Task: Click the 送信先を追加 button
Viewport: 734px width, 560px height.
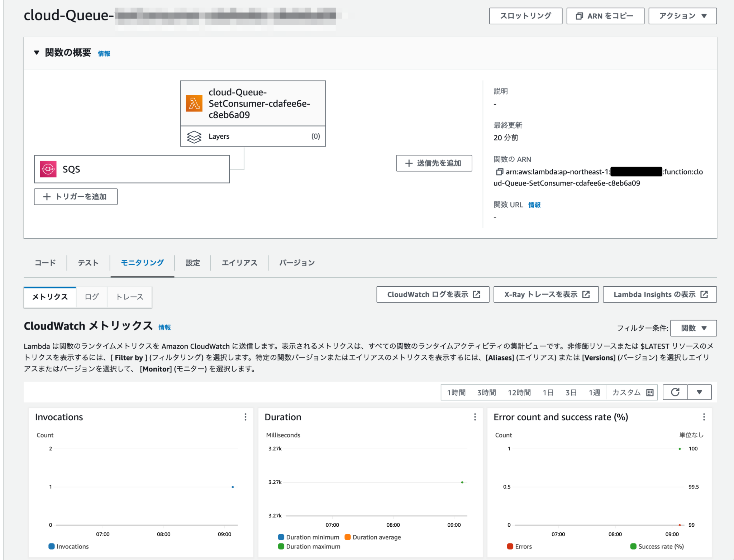Action: (434, 163)
